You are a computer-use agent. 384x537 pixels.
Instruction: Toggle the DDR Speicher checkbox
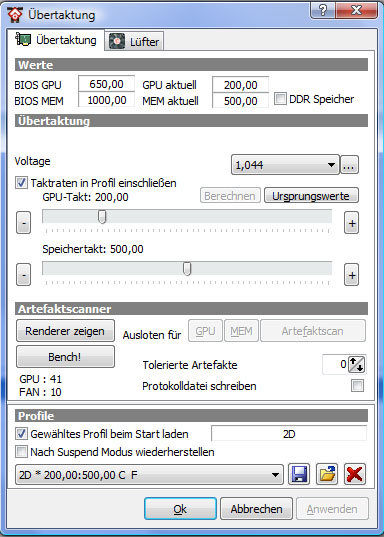(x=280, y=99)
